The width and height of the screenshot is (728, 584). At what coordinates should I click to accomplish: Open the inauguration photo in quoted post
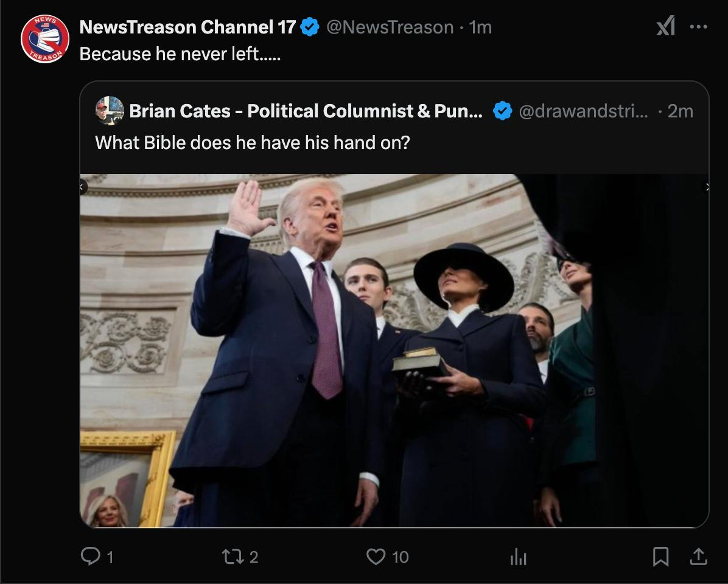[x=394, y=350]
